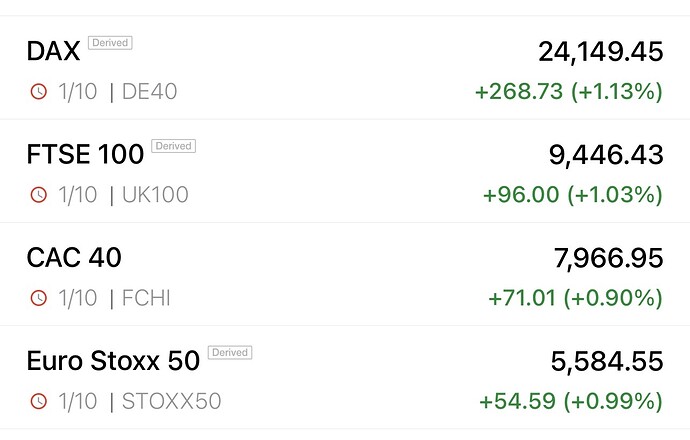Click the clock icon under DAX
This screenshot has width=690, height=440.
click(39, 92)
